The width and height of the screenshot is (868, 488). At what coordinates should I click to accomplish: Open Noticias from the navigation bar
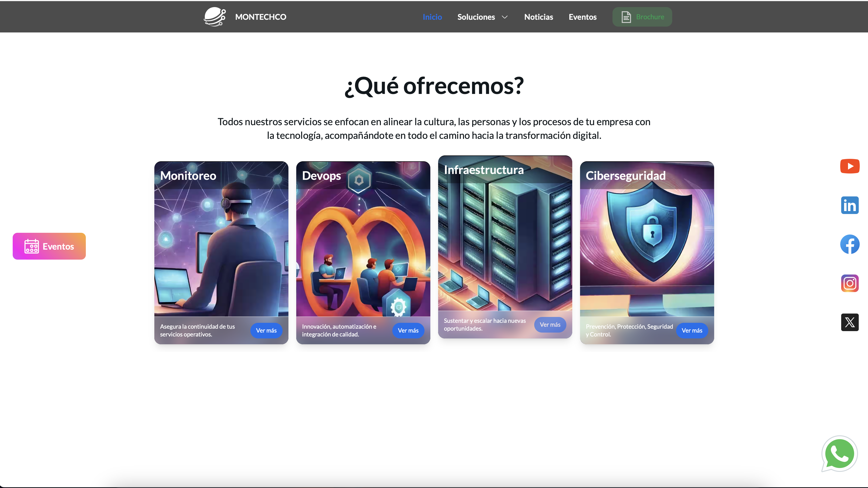[x=538, y=17]
